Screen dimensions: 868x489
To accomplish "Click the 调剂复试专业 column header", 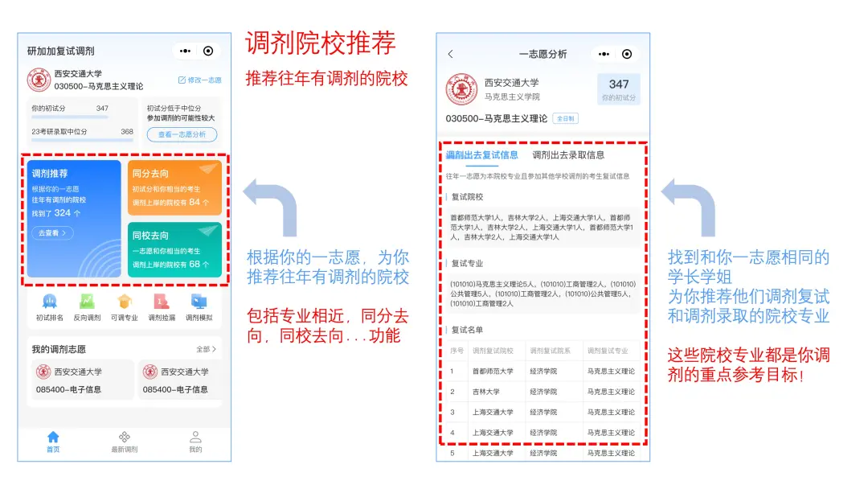I will coord(608,351).
